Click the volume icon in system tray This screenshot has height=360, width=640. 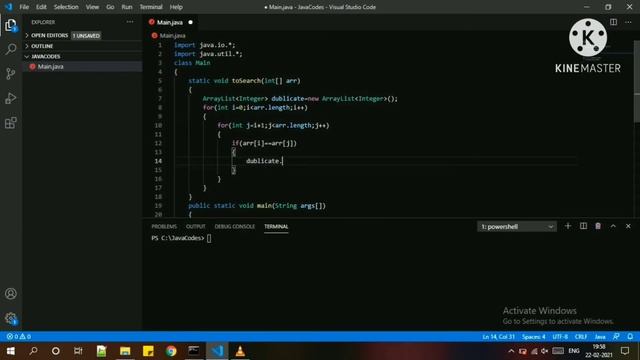[x=545, y=351]
